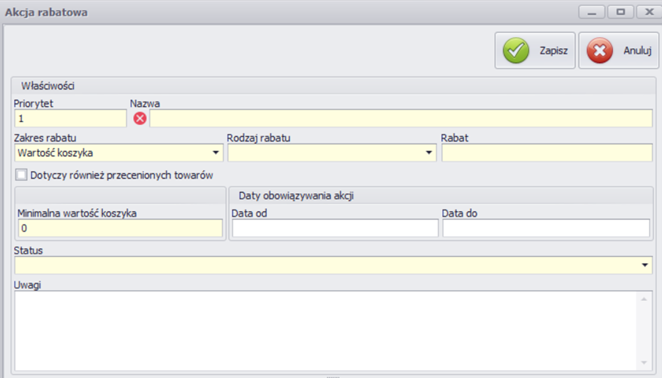
Task: Focus the Minimalna wartość koszyka field
Action: [120, 228]
